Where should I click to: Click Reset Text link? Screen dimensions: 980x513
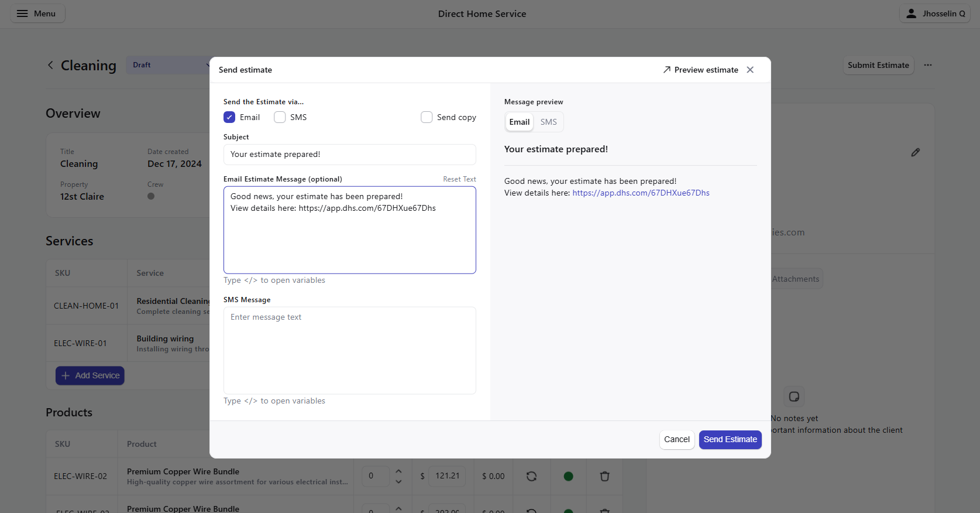[459, 179]
